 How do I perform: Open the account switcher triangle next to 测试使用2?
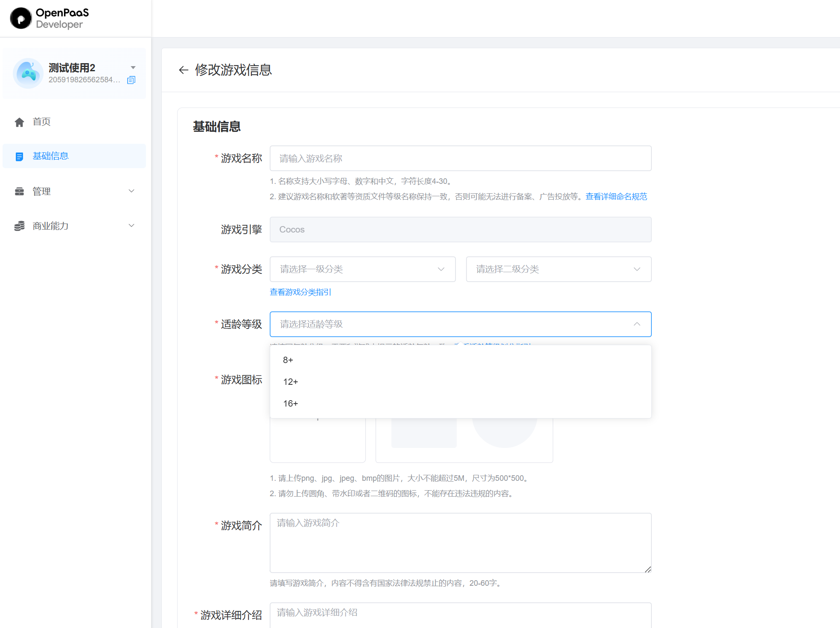coord(133,67)
